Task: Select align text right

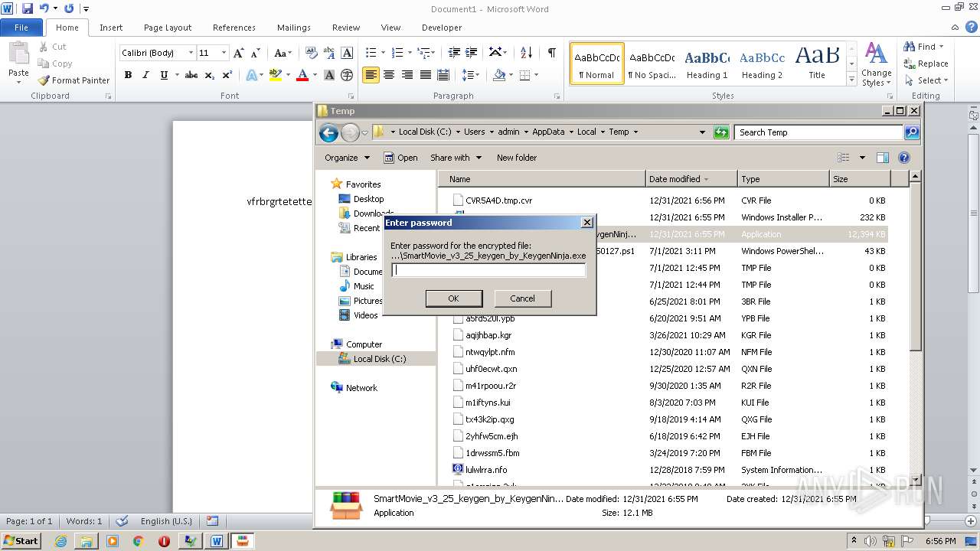Action: coord(407,75)
